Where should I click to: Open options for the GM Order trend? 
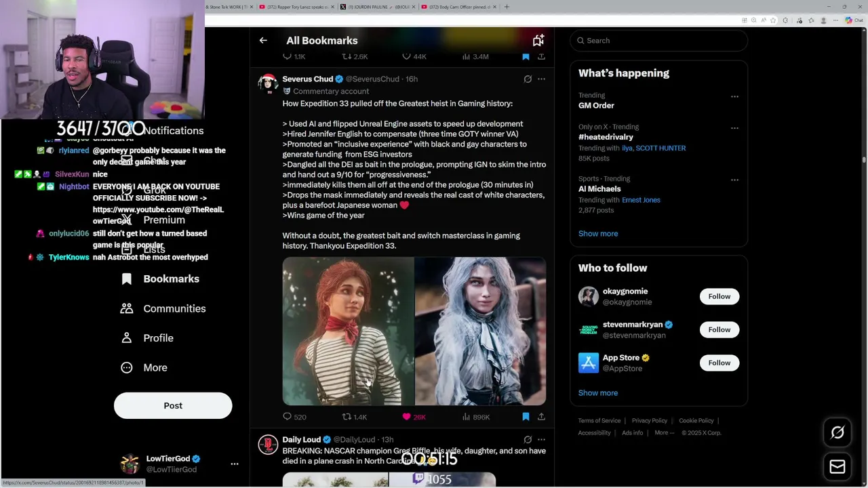[734, 97]
